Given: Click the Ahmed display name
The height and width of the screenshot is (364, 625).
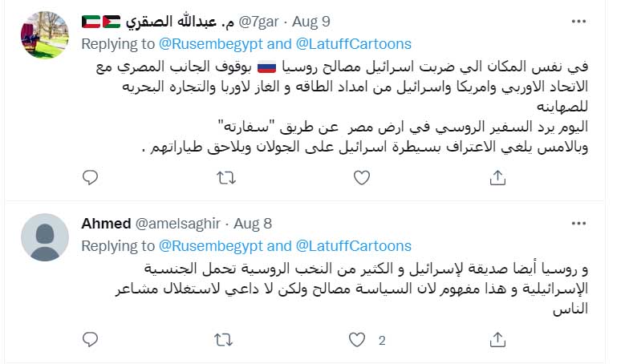Looking at the screenshot, I should pos(106,224).
